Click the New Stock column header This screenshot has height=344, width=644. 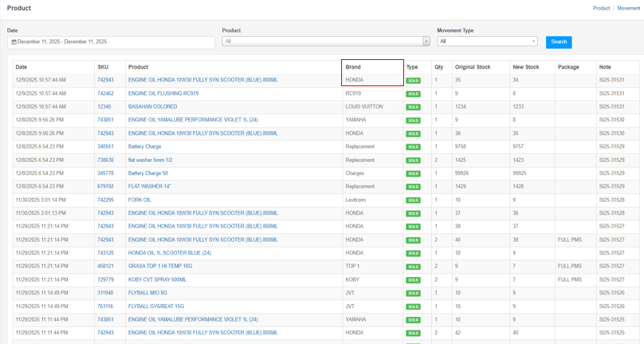pyautogui.click(x=525, y=67)
